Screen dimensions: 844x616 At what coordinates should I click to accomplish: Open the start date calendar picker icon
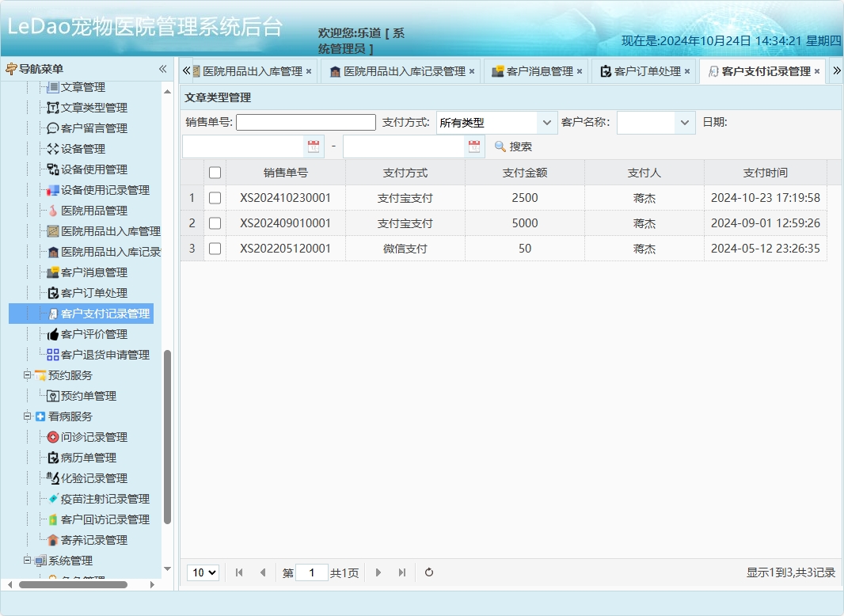pyautogui.click(x=313, y=146)
